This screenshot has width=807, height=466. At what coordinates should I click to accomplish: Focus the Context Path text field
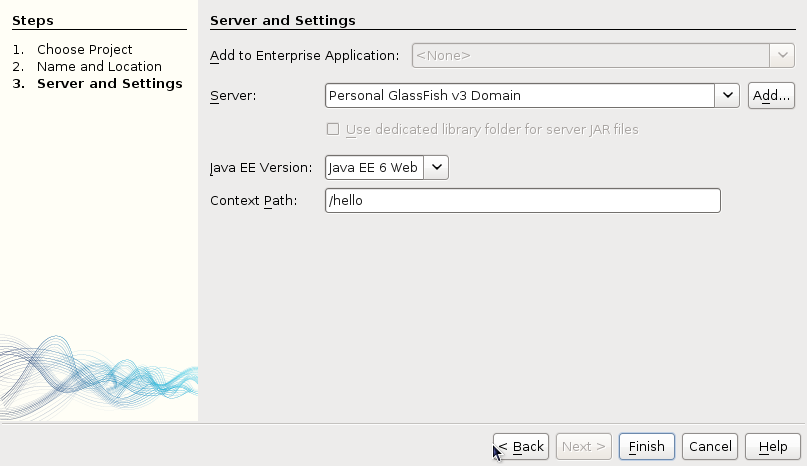click(x=523, y=200)
